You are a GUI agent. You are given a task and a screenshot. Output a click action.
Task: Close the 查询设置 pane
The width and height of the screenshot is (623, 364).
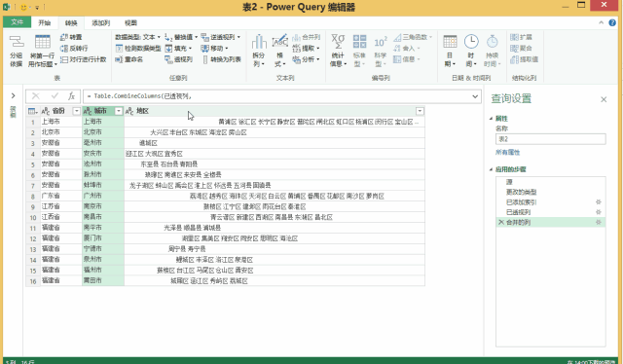click(x=604, y=99)
